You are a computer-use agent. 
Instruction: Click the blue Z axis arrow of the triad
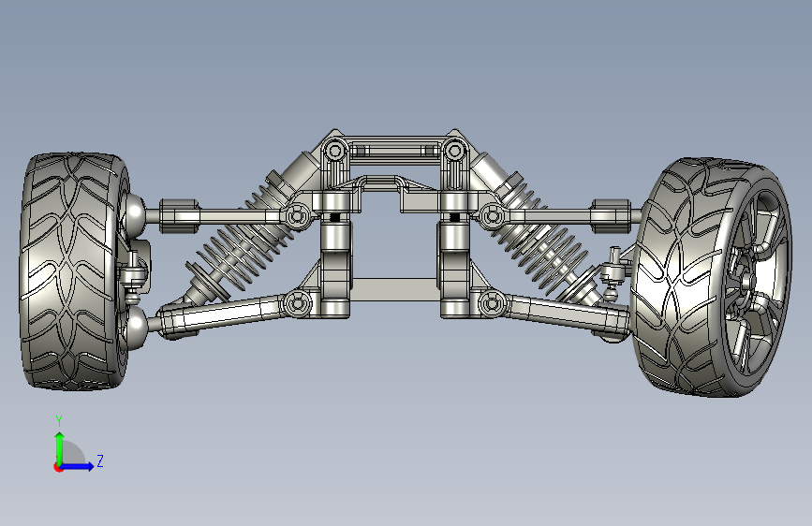click(x=78, y=466)
